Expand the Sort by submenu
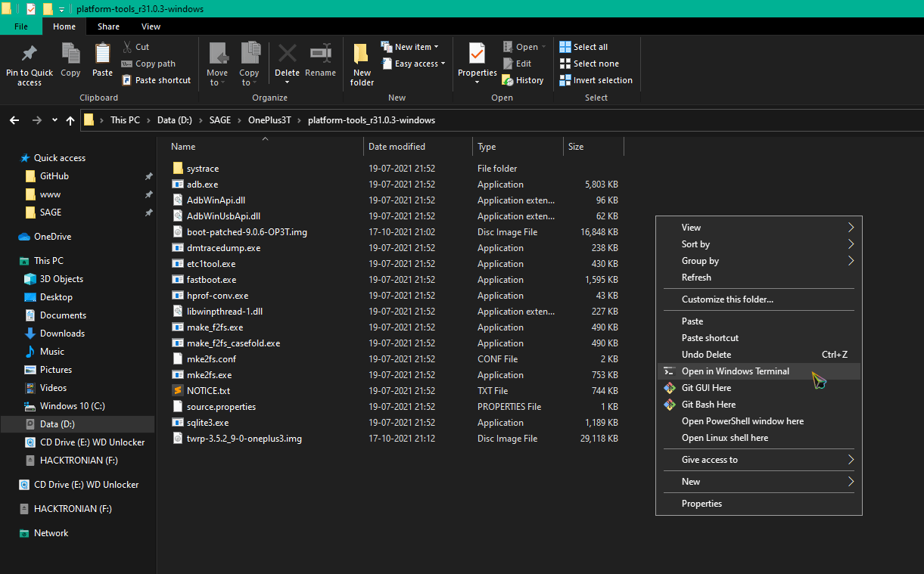 [x=851, y=244]
